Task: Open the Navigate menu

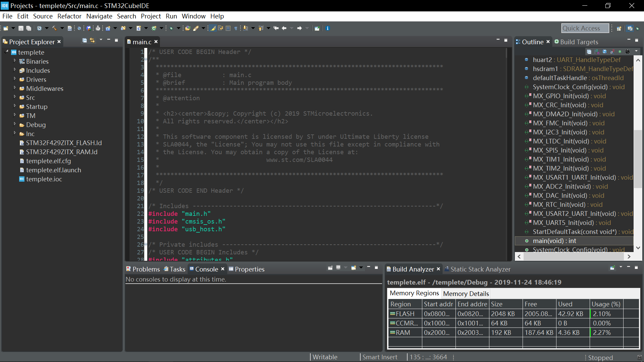Action: tap(99, 16)
